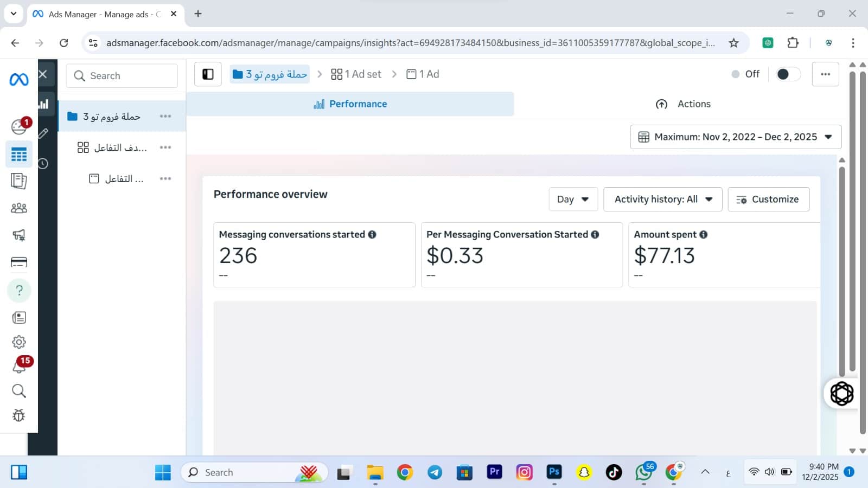Toggle the side panel layout button
This screenshot has height=488, width=868.
click(x=208, y=74)
